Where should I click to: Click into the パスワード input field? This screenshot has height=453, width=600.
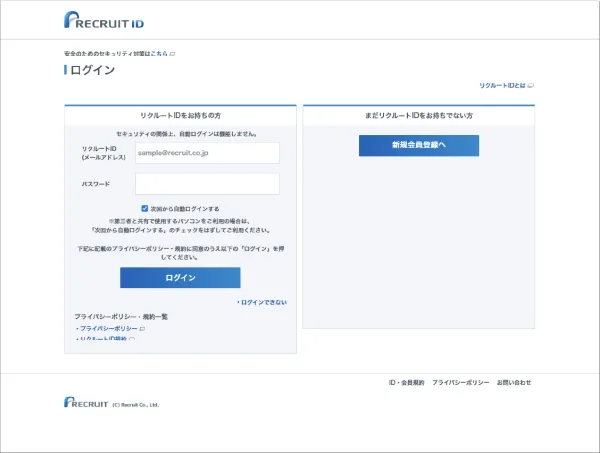click(x=207, y=184)
